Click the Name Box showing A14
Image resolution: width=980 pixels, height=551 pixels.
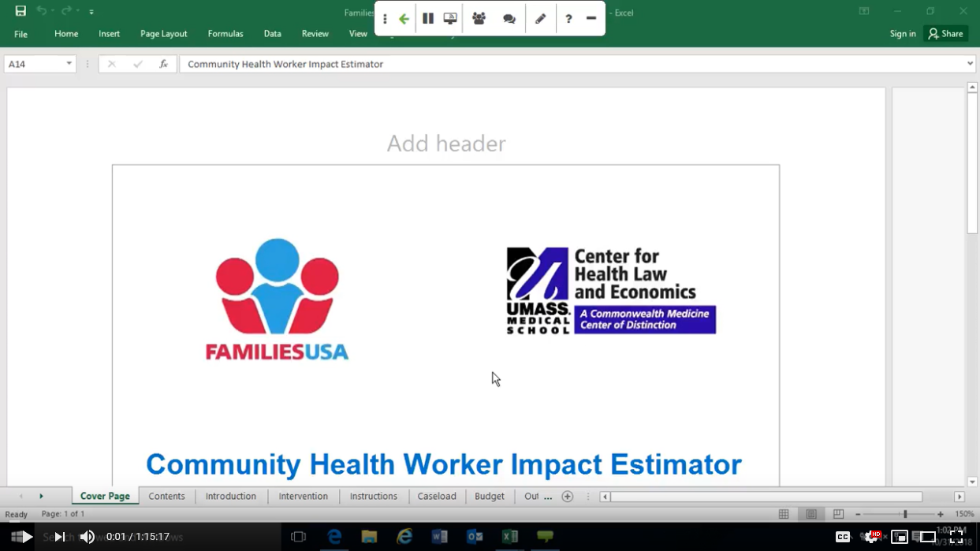[x=35, y=64]
